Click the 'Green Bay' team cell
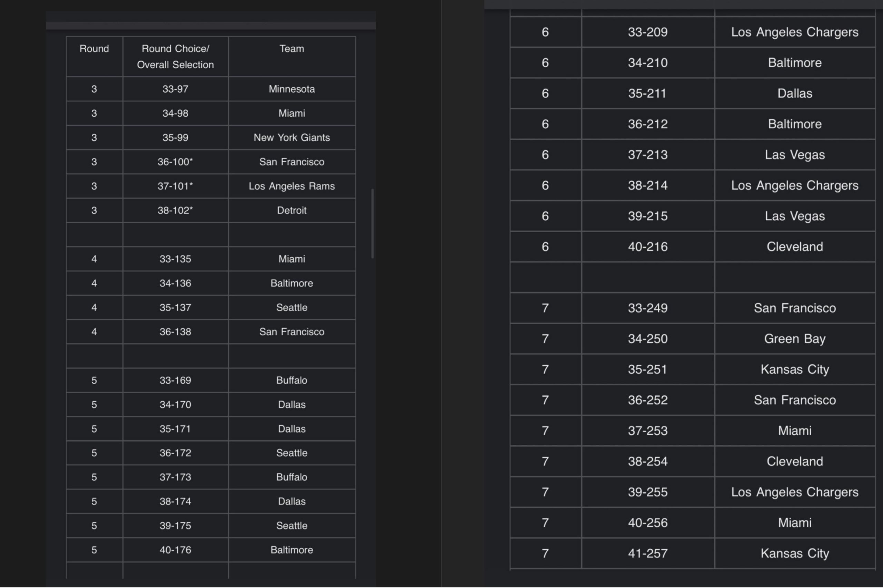The image size is (883, 588). (x=794, y=339)
